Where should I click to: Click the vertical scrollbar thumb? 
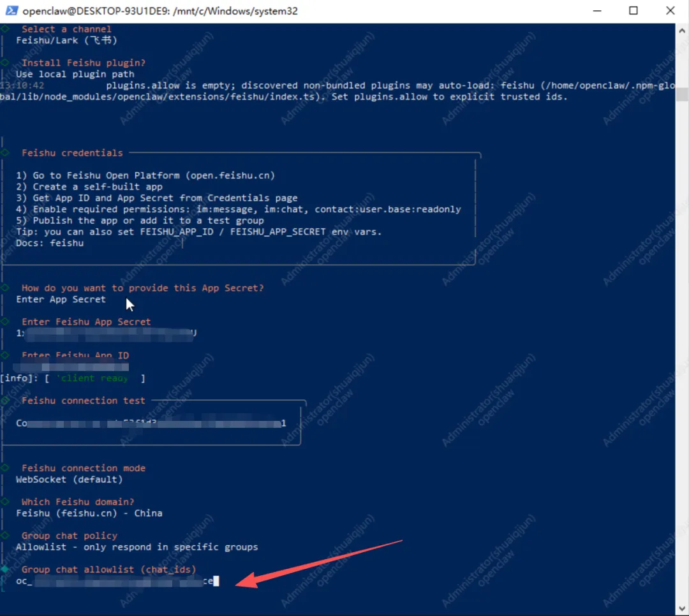coord(682,94)
